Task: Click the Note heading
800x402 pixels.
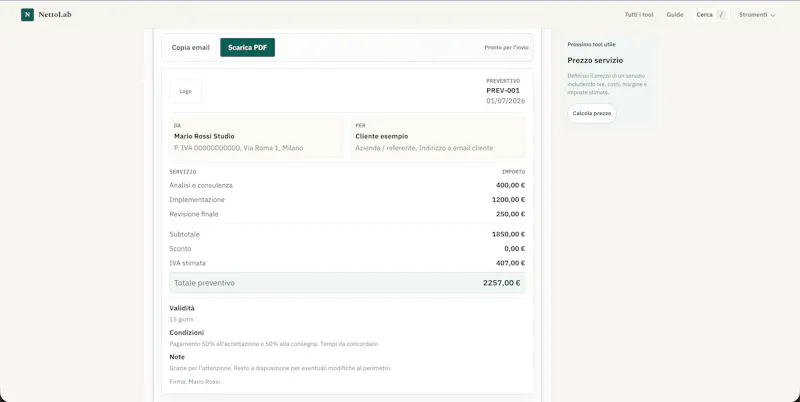Action: (x=177, y=357)
